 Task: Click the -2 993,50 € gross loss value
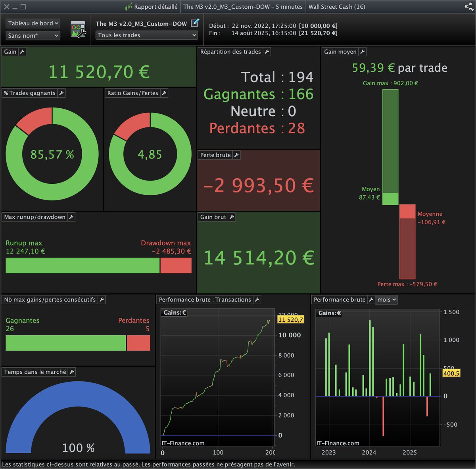(x=259, y=185)
